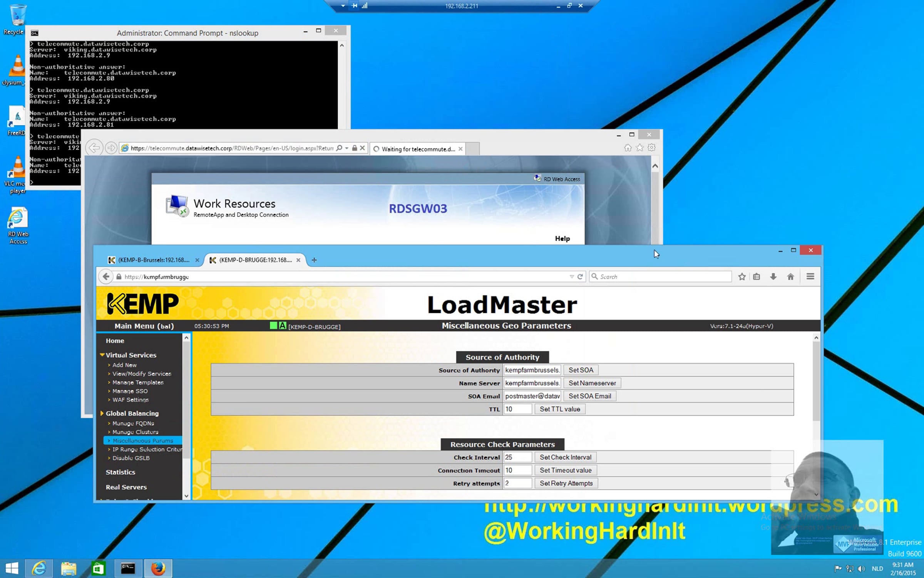Open the bookmarks list icon in Firefox
Viewport: 924px width, 578px height.
pos(757,277)
